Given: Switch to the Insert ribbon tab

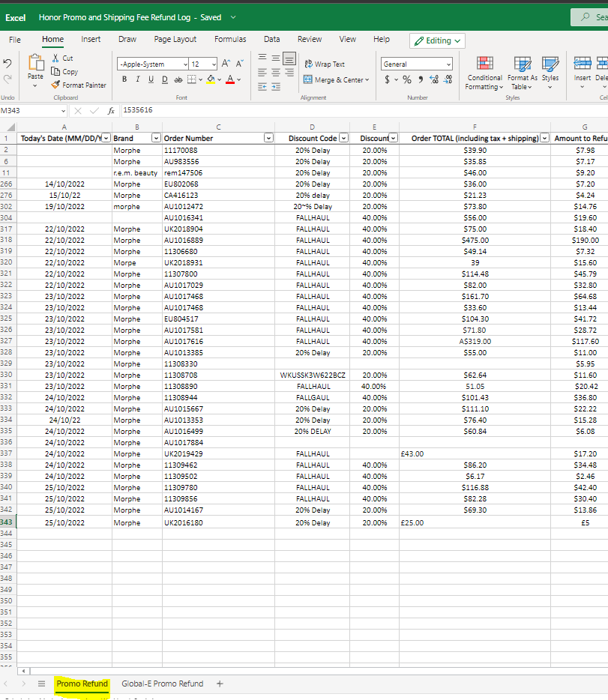Looking at the screenshot, I should (x=91, y=39).
